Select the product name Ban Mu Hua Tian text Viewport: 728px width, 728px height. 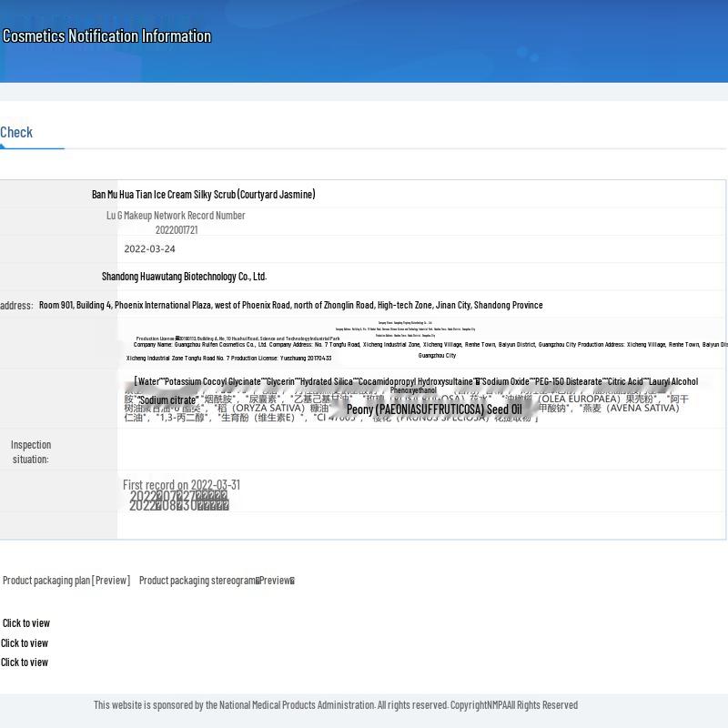click(x=203, y=195)
